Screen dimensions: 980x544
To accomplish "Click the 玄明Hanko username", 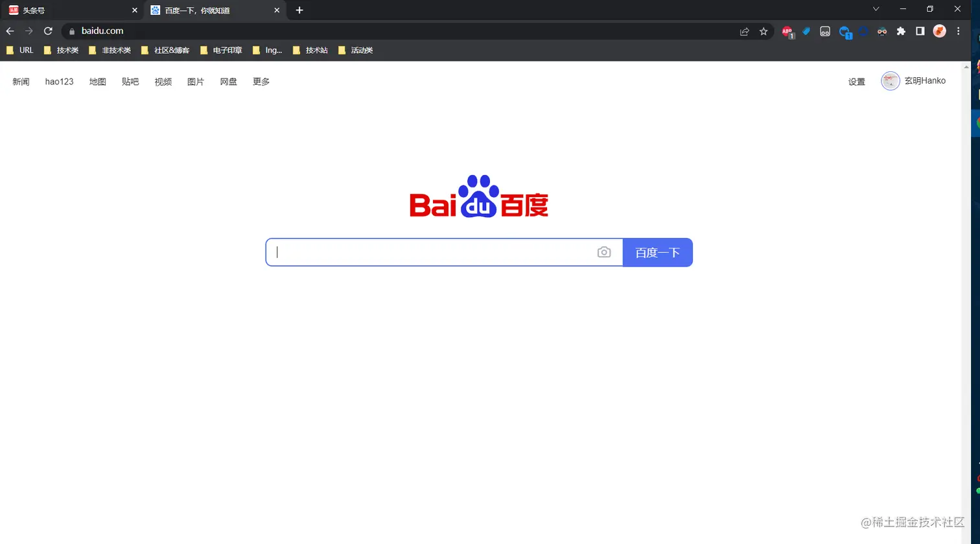I will tap(925, 81).
